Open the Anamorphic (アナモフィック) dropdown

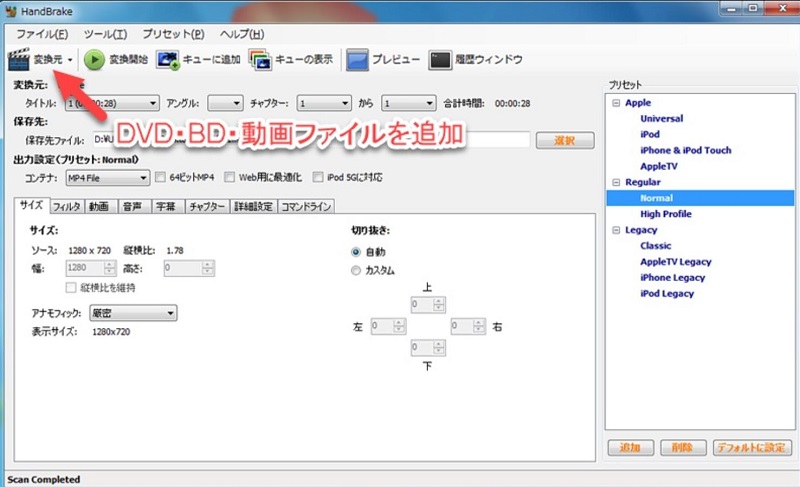(133, 313)
